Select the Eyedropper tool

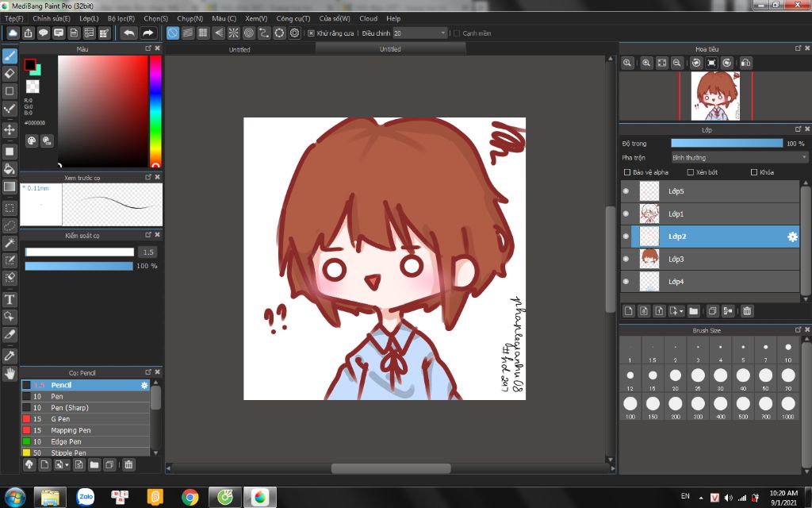click(10, 356)
